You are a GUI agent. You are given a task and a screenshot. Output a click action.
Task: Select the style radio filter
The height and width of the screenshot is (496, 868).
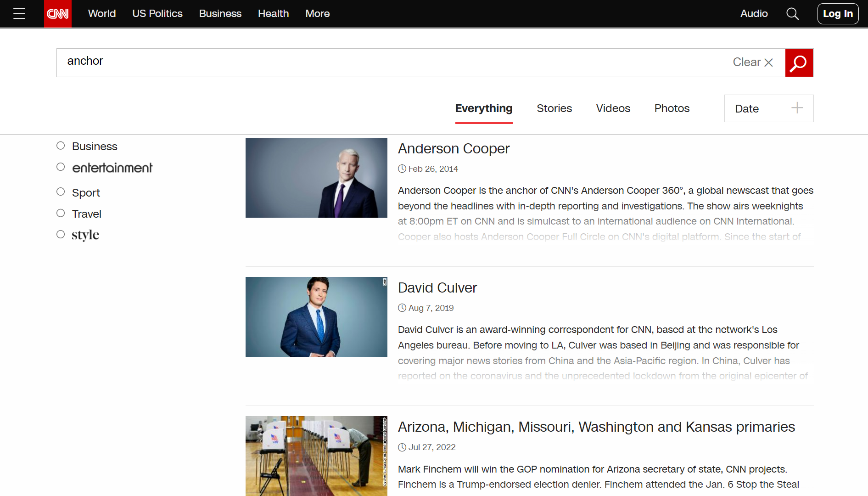[61, 234]
